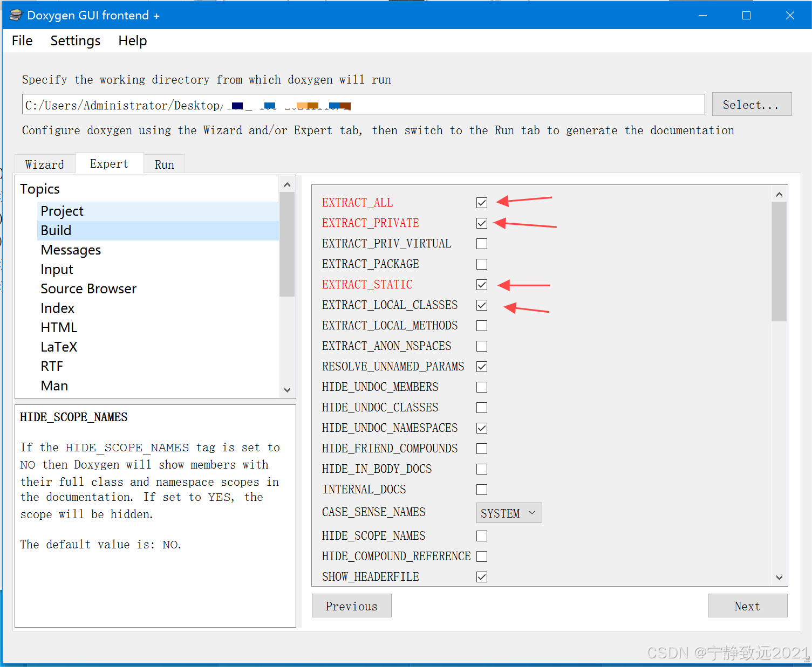The image size is (812, 667).
Task: Go to Previous settings page
Action: coord(352,606)
